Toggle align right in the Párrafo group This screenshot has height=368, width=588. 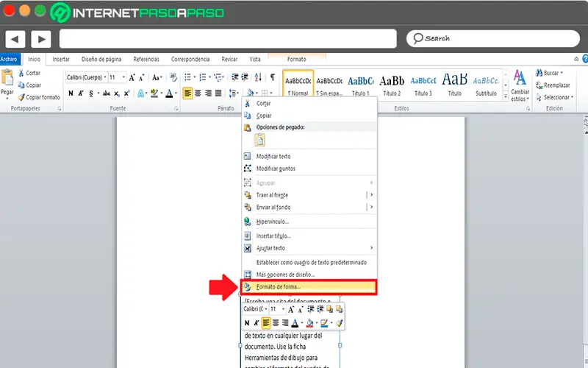(208, 93)
